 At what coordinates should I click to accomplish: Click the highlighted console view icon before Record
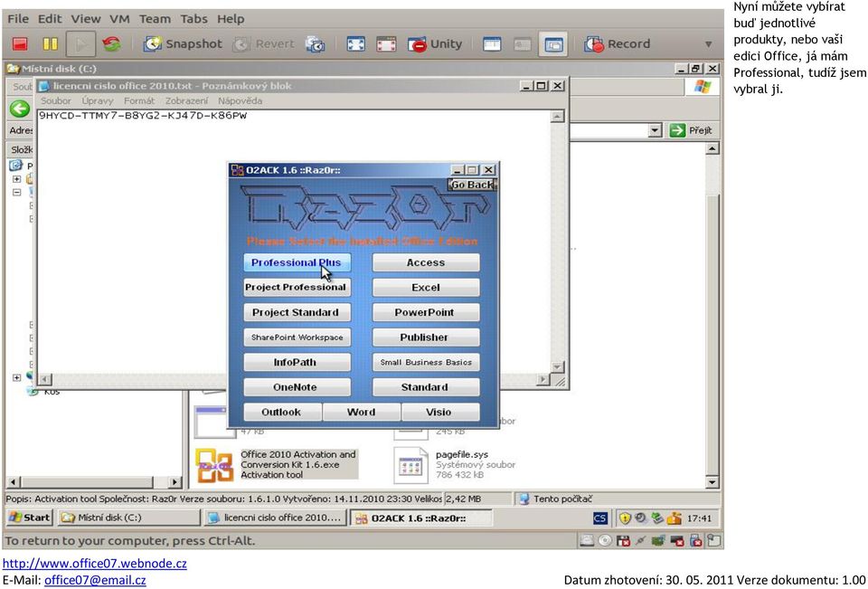(x=553, y=43)
